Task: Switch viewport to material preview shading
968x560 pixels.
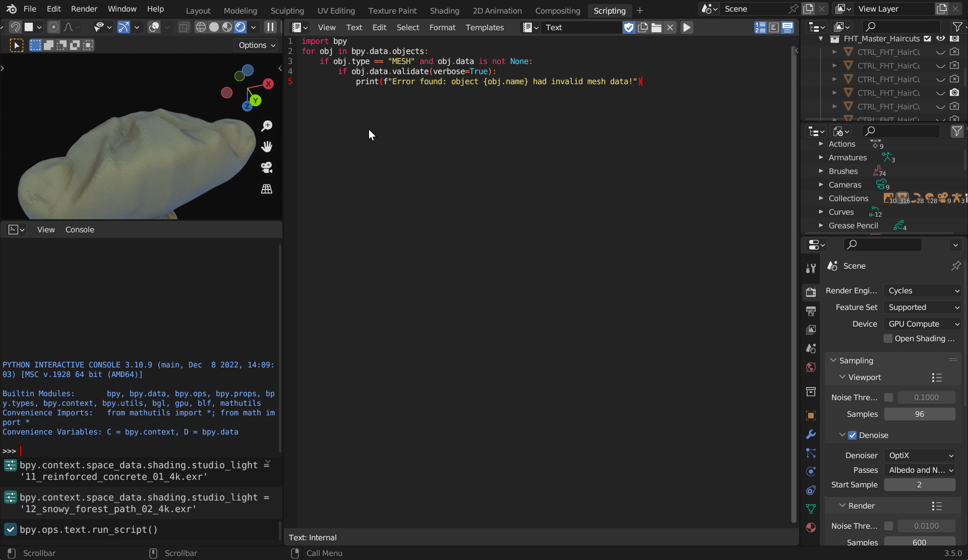Action: pyautogui.click(x=227, y=27)
